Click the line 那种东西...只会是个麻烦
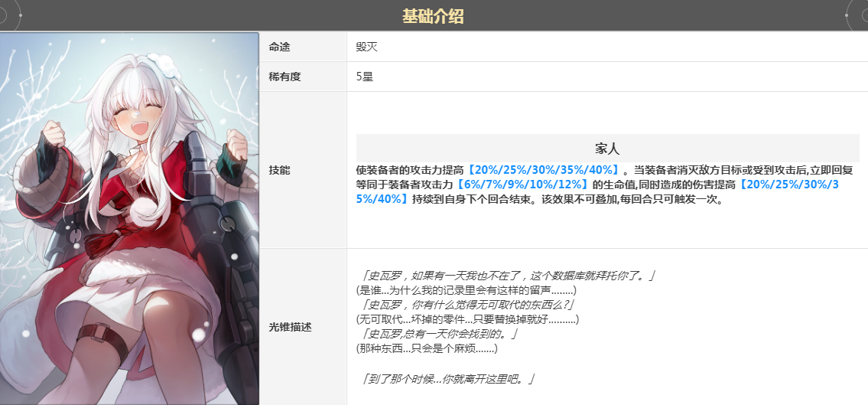The image size is (868, 405). pos(427,348)
